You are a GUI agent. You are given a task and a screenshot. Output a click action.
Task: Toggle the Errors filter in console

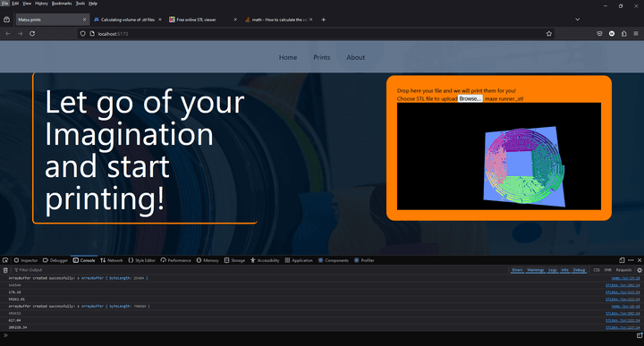tap(517, 270)
